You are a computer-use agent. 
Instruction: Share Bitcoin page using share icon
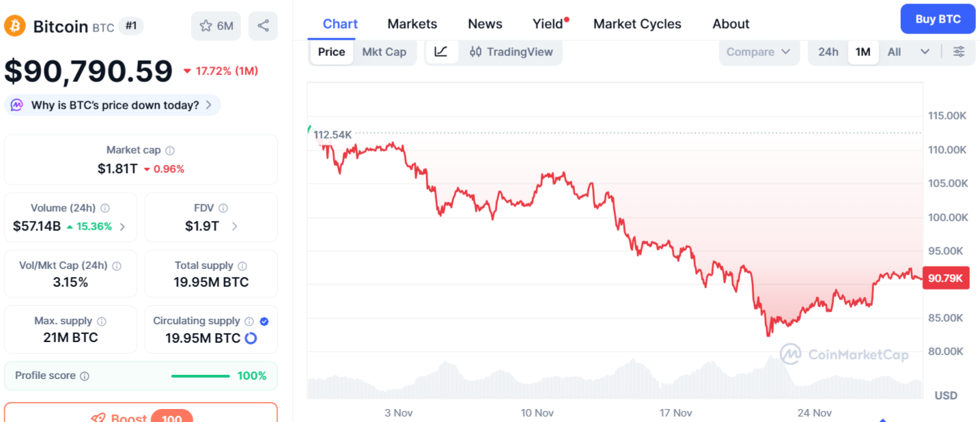(x=263, y=25)
